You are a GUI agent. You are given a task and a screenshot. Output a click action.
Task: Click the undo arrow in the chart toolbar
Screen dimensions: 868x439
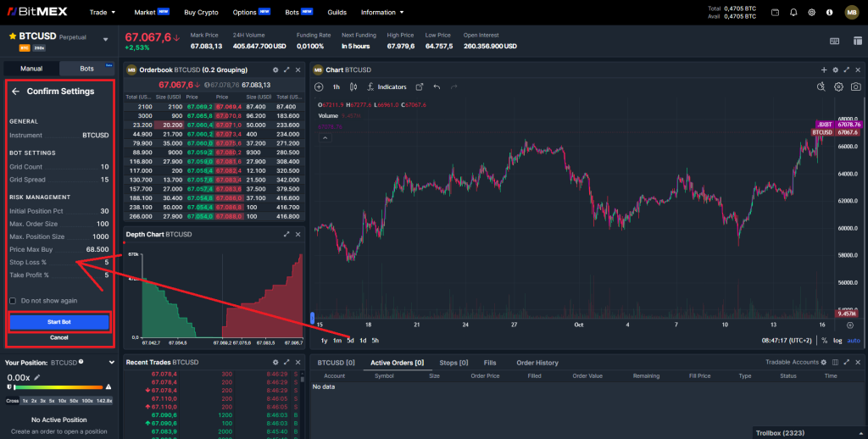click(437, 86)
